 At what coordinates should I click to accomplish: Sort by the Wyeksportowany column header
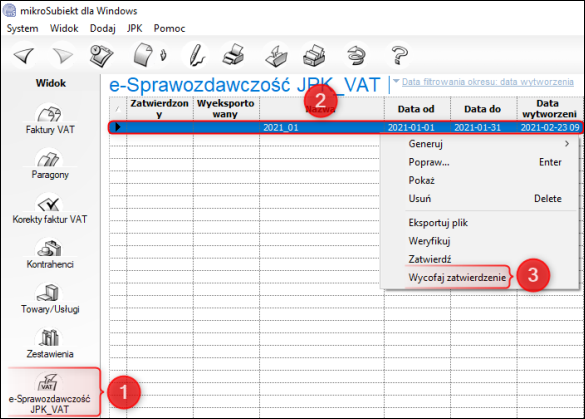[226, 109]
